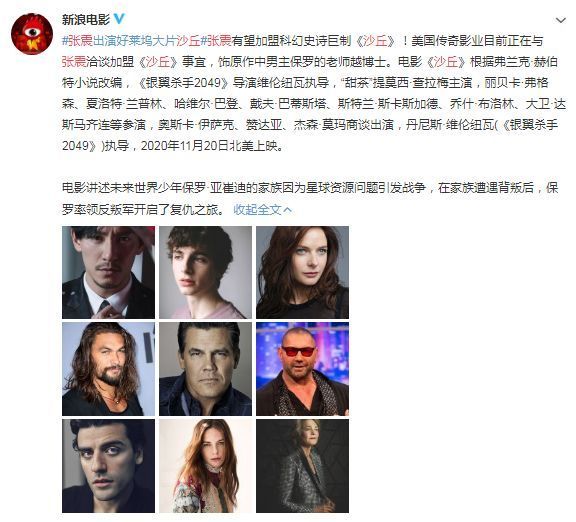The height and width of the screenshot is (522, 576).
Task: Collapse post with 收起全文 link
Action: (x=262, y=209)
